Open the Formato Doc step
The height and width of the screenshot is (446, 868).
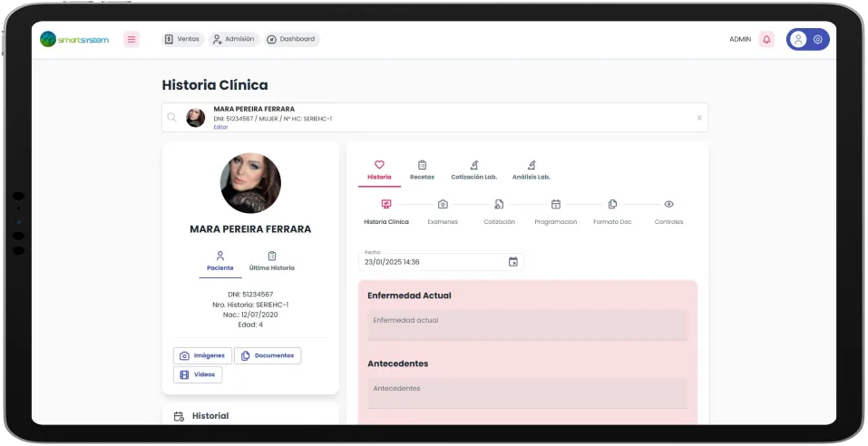612,205
